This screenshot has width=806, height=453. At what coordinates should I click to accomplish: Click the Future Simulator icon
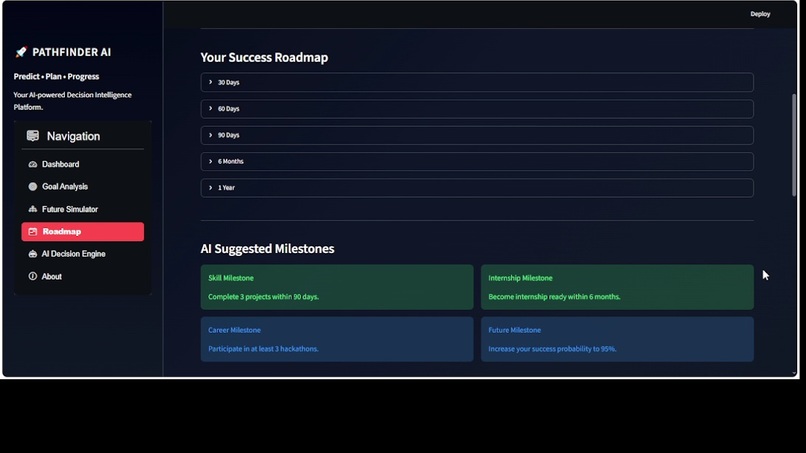click(33, 209)
